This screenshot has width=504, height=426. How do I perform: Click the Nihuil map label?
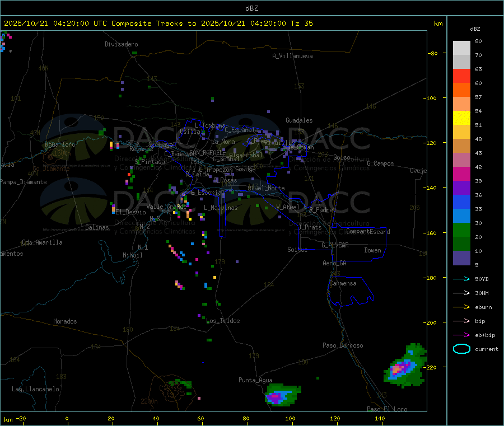pyautogui.click(x=132, y=255)
